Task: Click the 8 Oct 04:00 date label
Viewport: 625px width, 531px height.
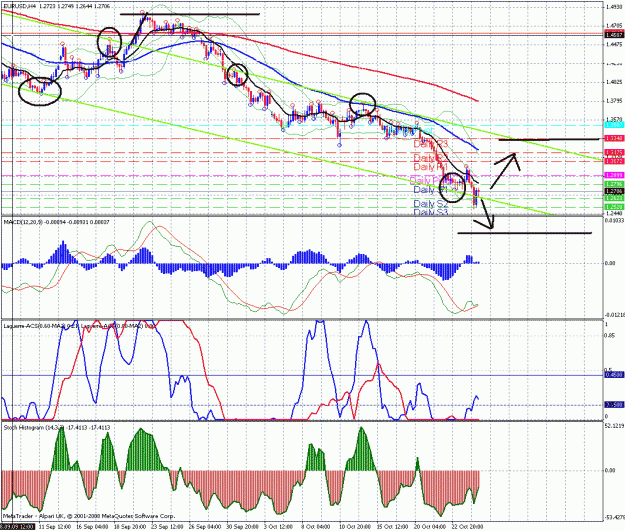Action: pyautogui.click(x=318, y=527)
